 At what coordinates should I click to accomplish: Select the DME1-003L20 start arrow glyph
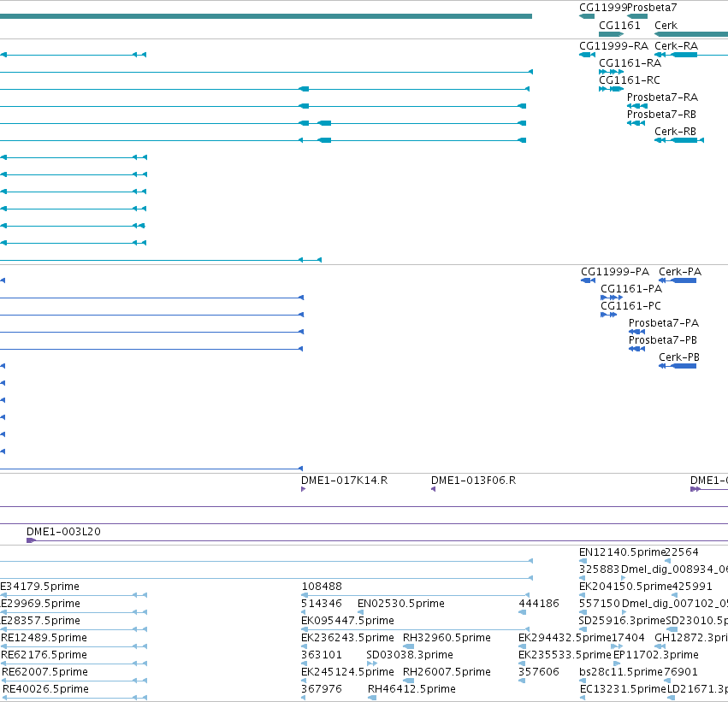point(31,540)
